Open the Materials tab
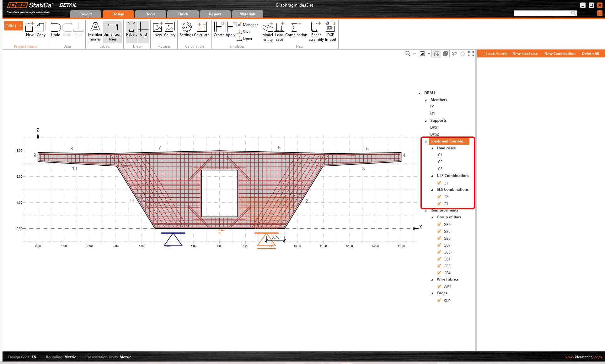The height and width of the screenshot is (364, 605). (247, 14)
